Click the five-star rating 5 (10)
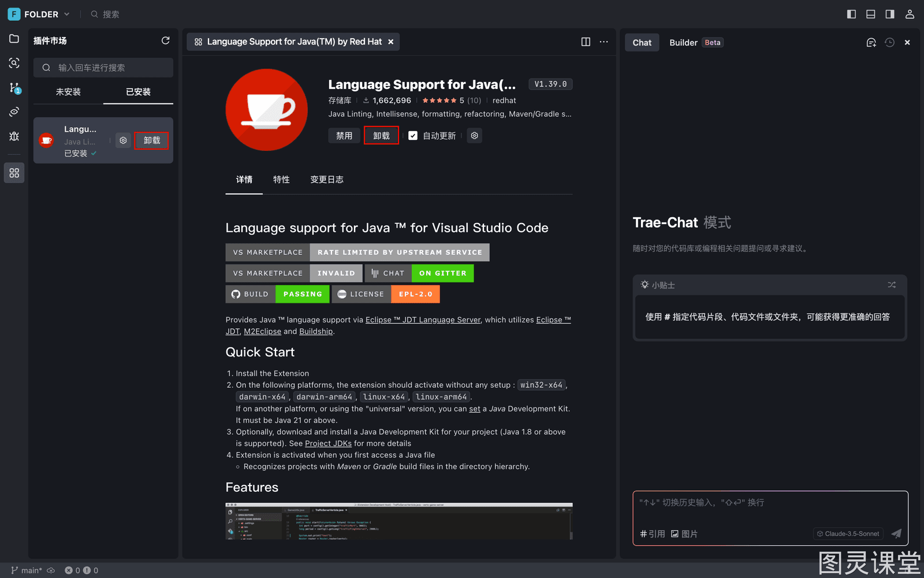 [x=452, y=101]
